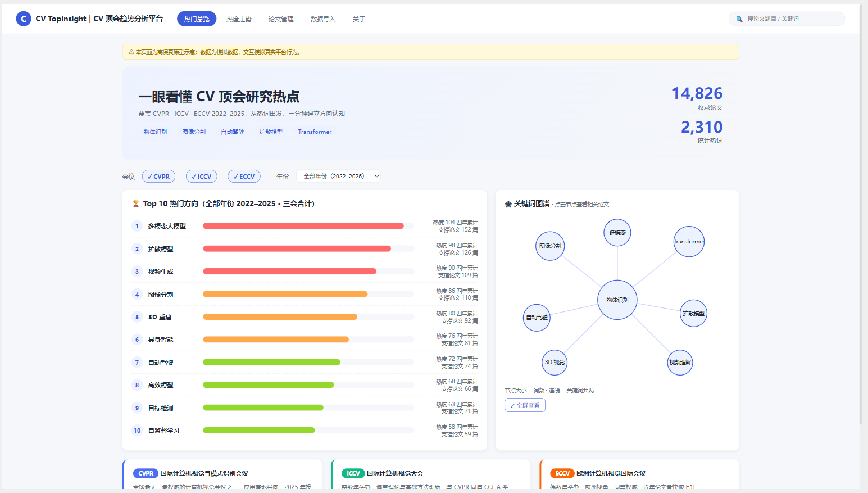The height and width of the screenshot is (493, 868).
Task: Click rank badge 2 for 扩散模型
Action: click(x=137, y=248)
